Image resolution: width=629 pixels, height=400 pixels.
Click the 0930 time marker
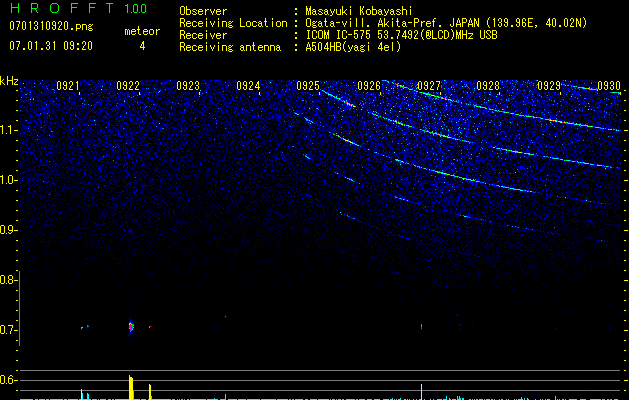pos(609,85)
